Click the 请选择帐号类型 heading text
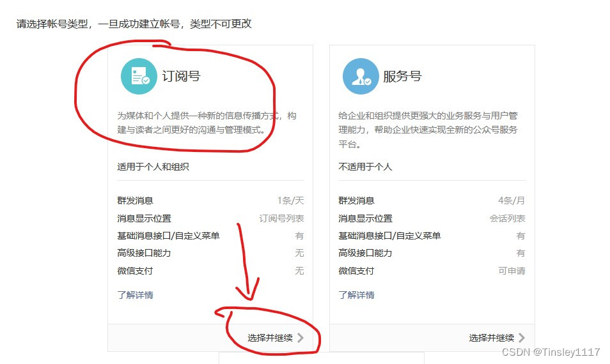The width and height of the screenshot is (610, 364). click(134, 24)
